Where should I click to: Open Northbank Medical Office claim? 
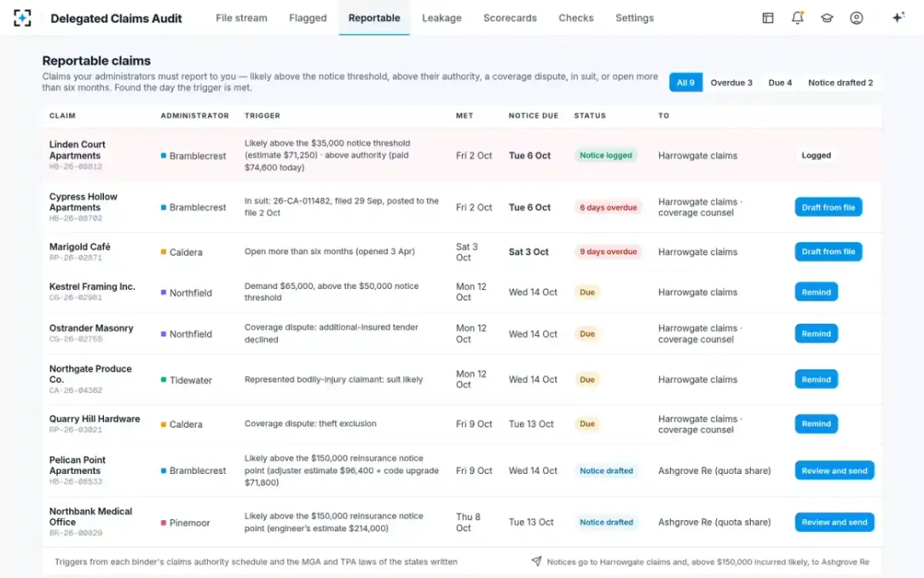[91, 516]
